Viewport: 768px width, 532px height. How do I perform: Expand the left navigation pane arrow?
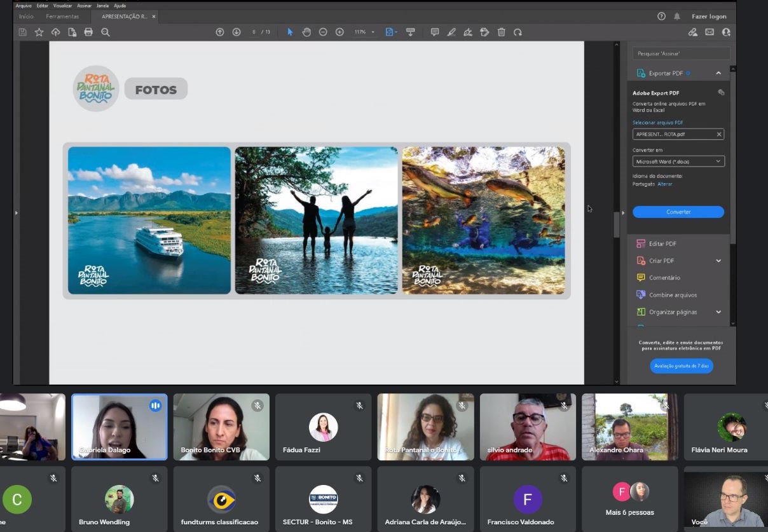pyautogui.click(x=17, y=212)
